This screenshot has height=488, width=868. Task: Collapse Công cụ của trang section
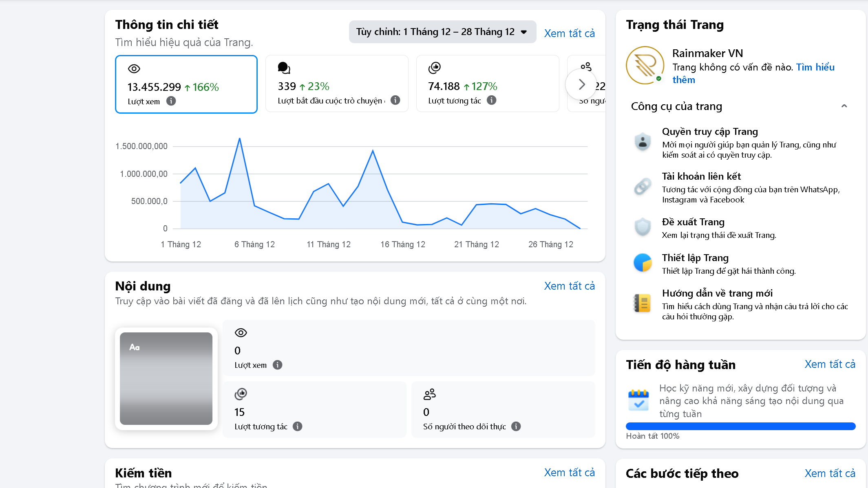(844, 106)
